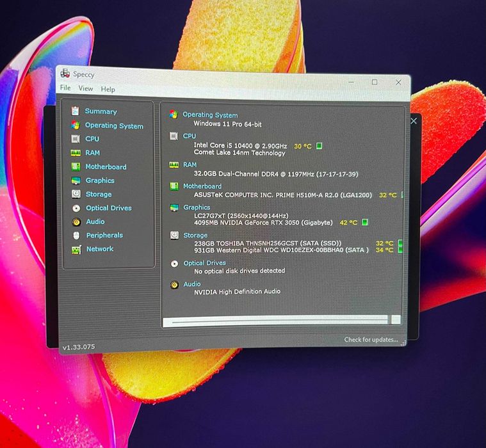The height and width of the screenshot is (448, 486).
Task: Select Optical Drives in the sidebar
Action: (109, 208)
